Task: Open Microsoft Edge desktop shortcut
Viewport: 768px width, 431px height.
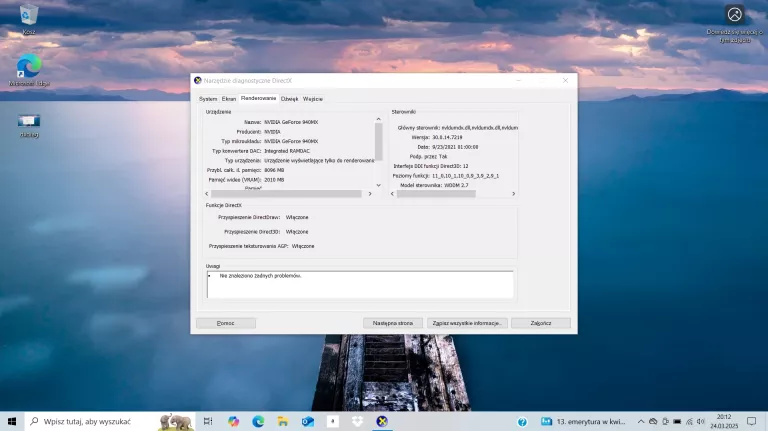Action: 29,68
